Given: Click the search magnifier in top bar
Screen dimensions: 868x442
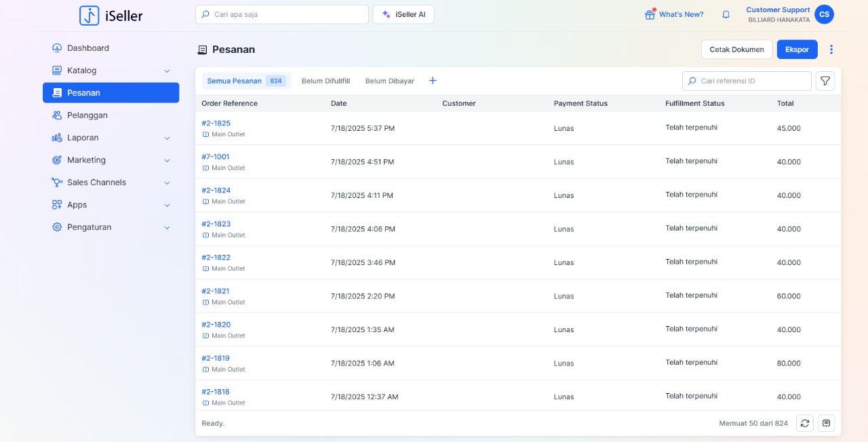Looking at the screenshot, I should coord(206,14).
